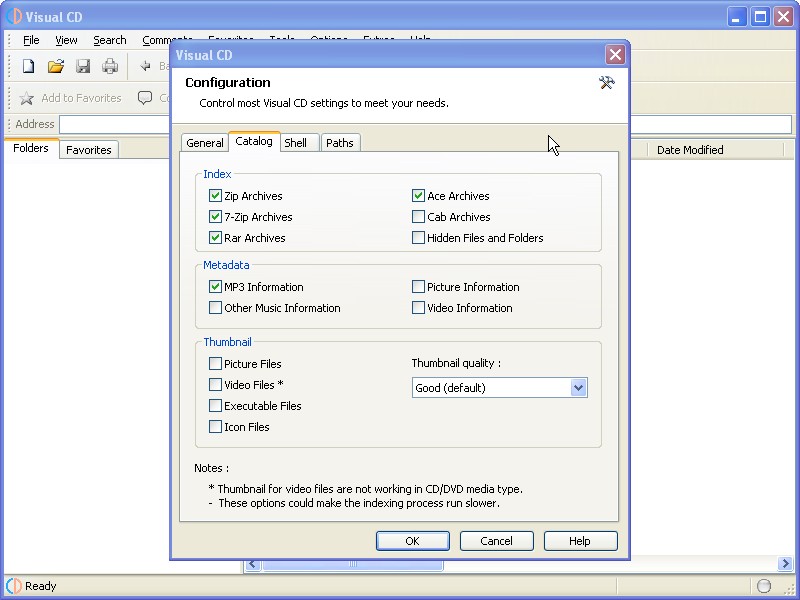This screenshot has height=600, width=800.
Task: Close the Configuration dialog
Action: tap(615, 54)
